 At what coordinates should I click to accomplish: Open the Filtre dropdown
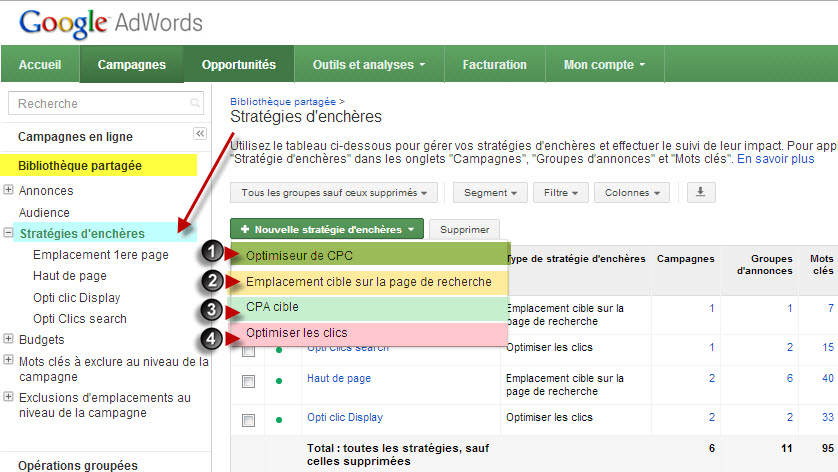pos(561,192)
